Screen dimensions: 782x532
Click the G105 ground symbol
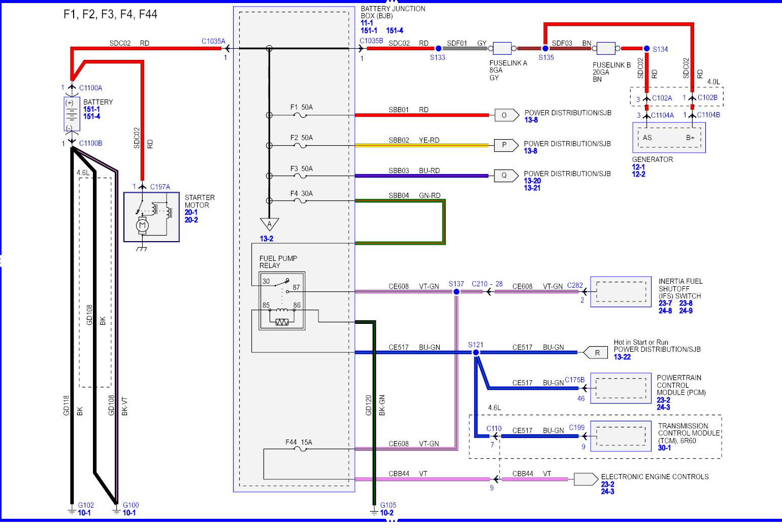[x=374, y=510]
